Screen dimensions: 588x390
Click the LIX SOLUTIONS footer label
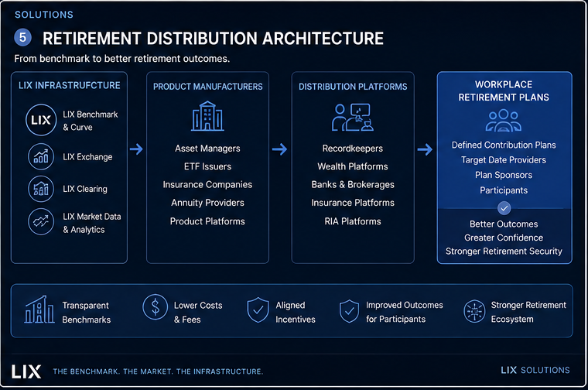(x=535, y=370)
